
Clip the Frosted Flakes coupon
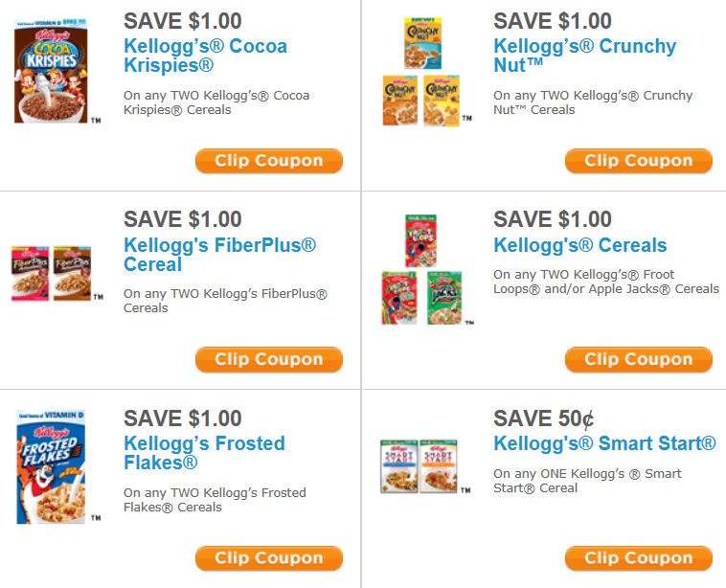tap(269, 558)
